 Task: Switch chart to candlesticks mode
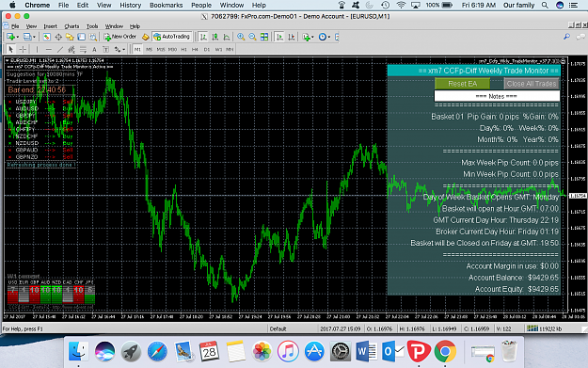pos(215,37)
